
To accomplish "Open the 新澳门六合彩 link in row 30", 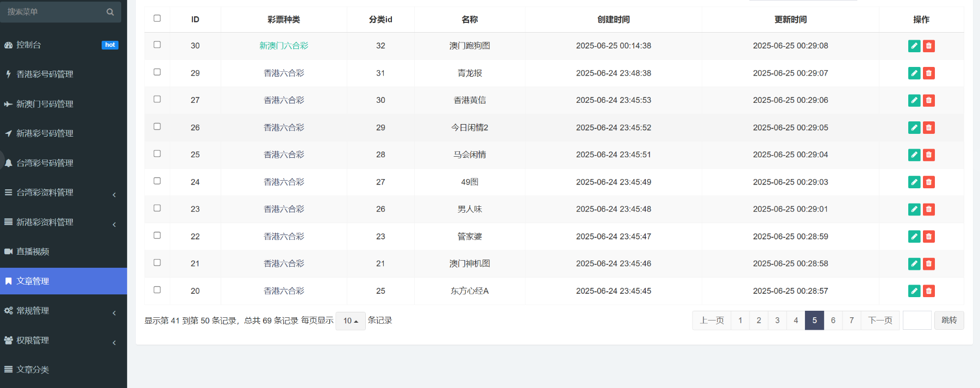I will tap(284, 46).
